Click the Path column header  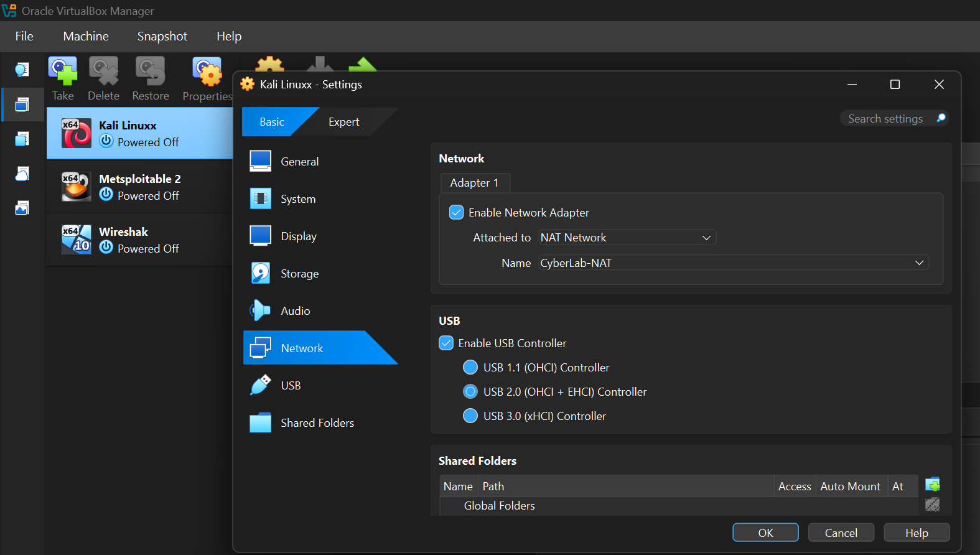[x=626, y=486]
